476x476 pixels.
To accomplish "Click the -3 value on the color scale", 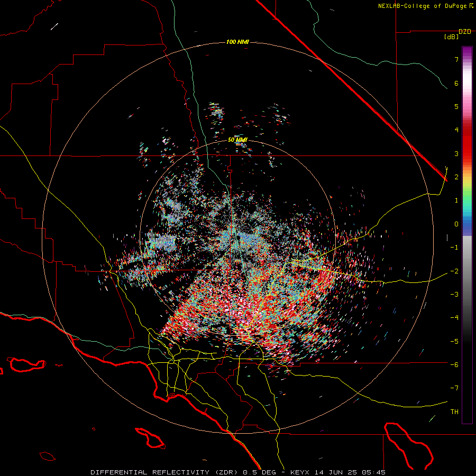I will point(454,295).
